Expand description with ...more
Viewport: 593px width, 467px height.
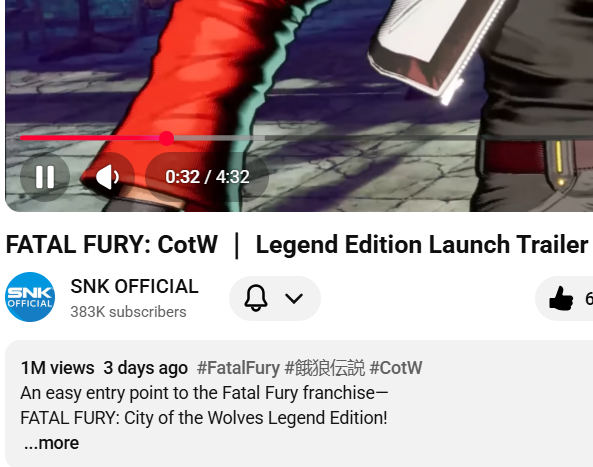click(x=51, y=443)
